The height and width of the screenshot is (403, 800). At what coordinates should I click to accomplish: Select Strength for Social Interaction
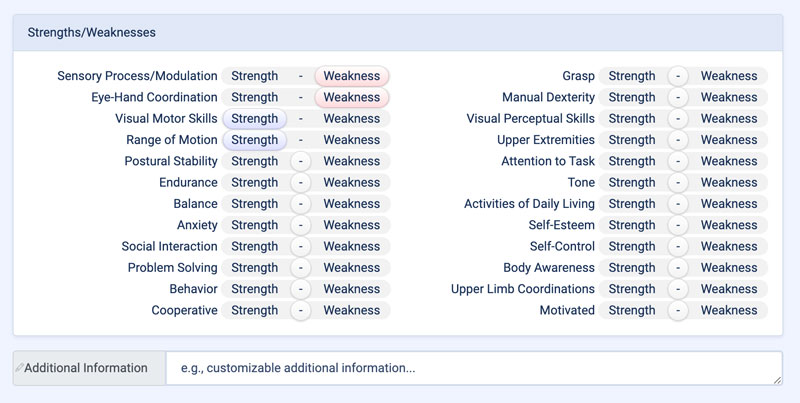coord(255,246)
